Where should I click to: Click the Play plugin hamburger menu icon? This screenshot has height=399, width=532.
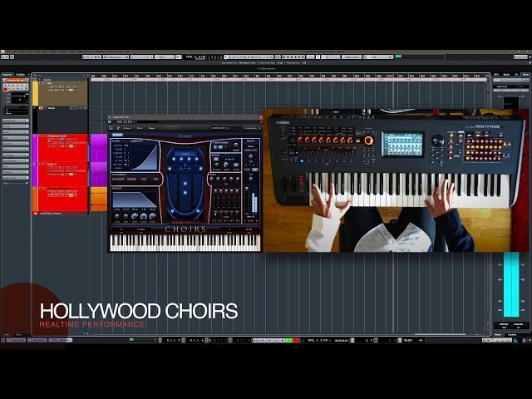111,128
